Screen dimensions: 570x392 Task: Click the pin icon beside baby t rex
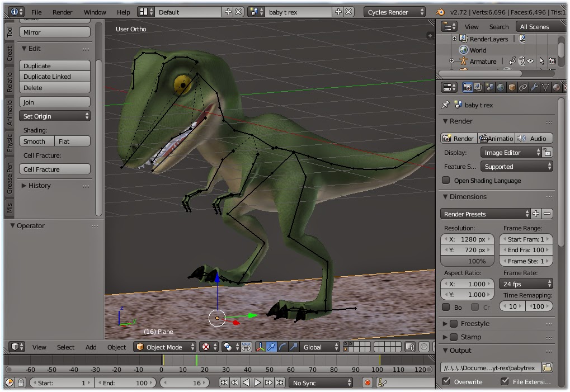446,105
